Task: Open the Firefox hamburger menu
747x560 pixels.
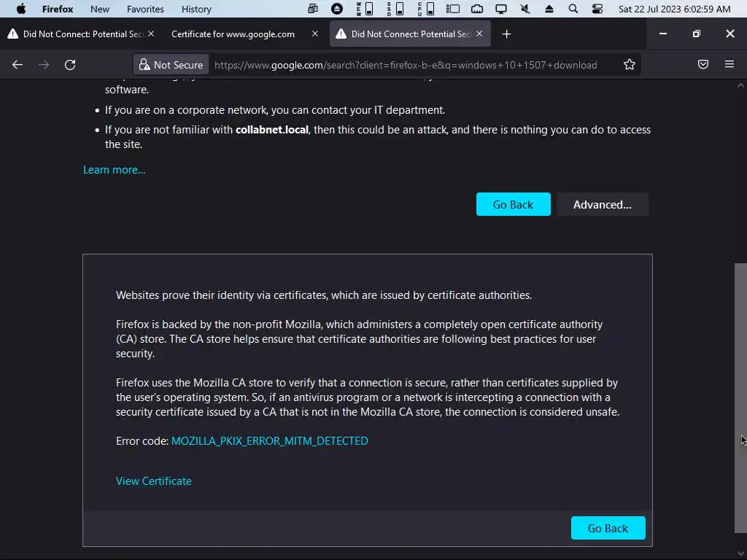Action: (729, 64)
